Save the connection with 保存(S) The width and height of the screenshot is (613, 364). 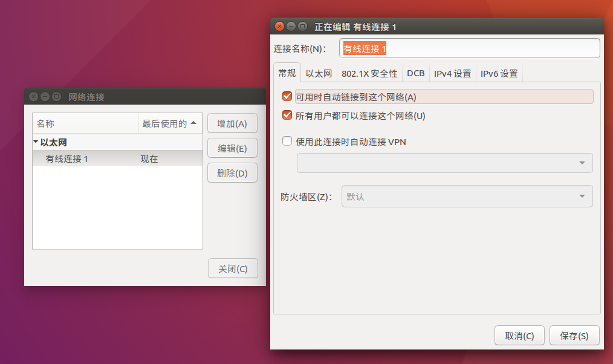574,336
